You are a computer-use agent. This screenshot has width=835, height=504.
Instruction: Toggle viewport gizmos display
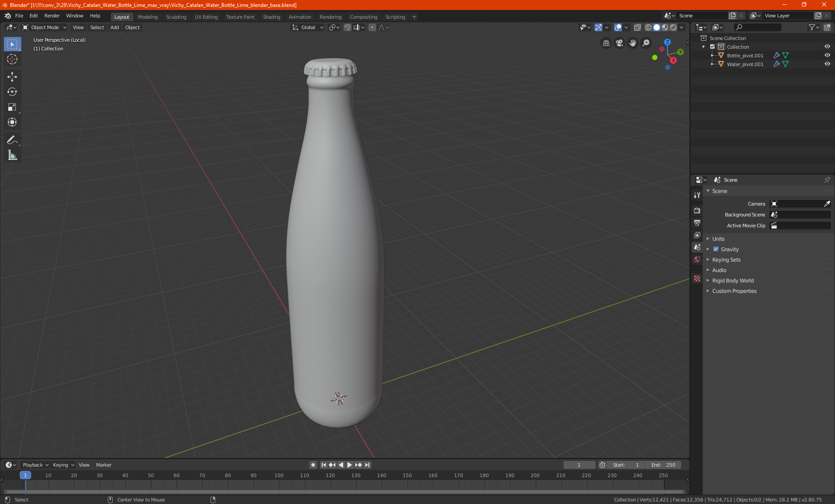coord(598,27)
